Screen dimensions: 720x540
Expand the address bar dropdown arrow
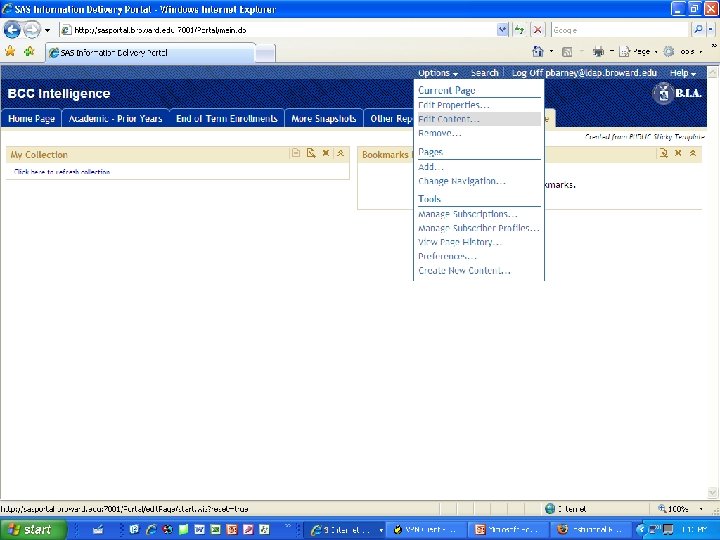coord(502,30)
